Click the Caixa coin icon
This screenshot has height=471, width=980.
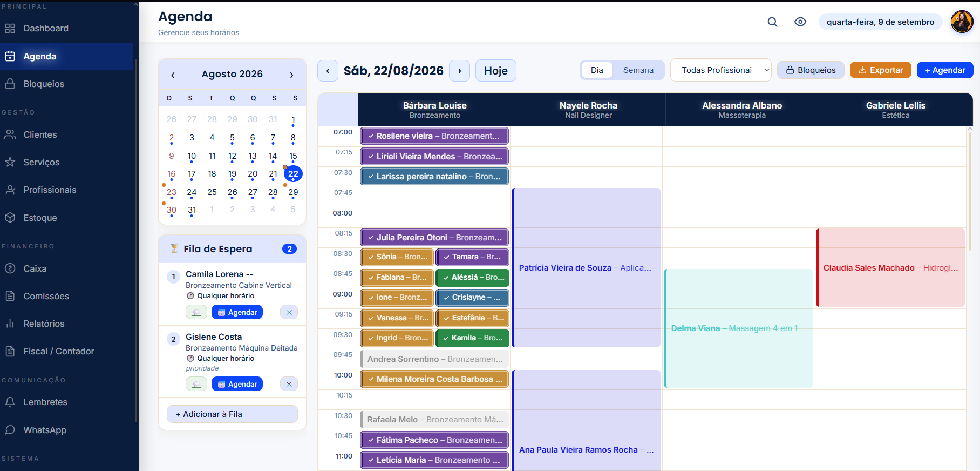click(x=10, y=268)
